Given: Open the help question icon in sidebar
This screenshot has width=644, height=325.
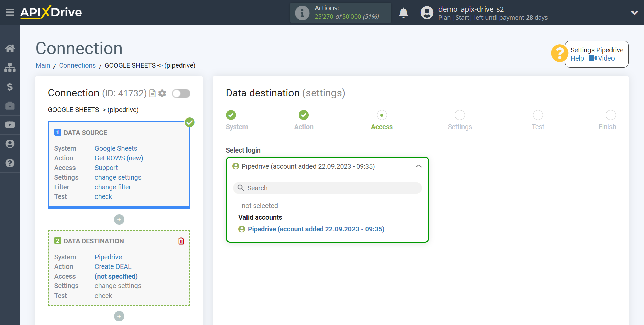Looking at the screenshot, I should click(x=10, y=163).
